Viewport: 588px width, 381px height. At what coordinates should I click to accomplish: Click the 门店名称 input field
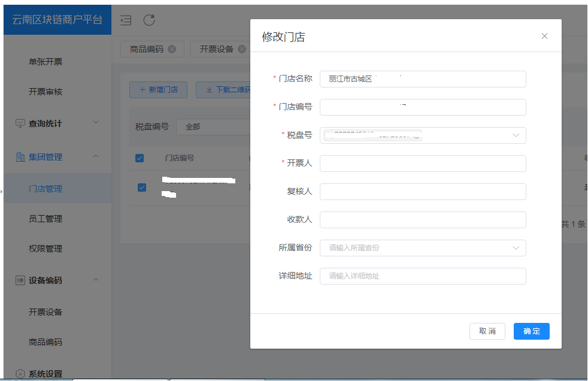point(423,79)
